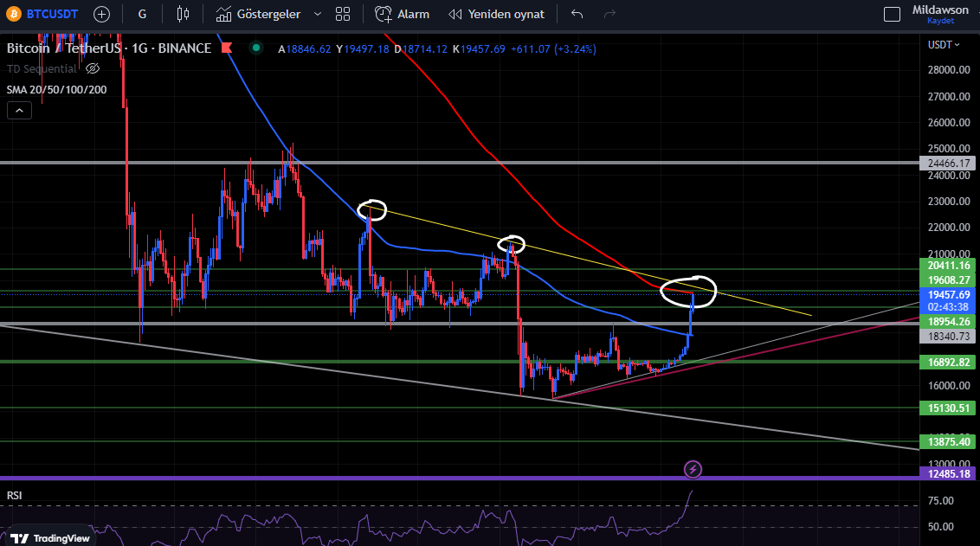Redo the chart action
The height and width of the screenshot is (546, 980).
[x=609, y=14]
